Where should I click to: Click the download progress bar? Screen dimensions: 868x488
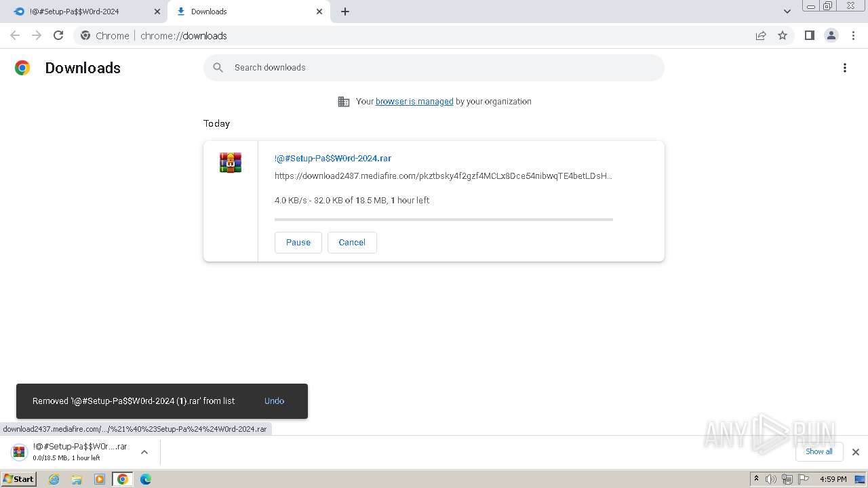(443, 220)
